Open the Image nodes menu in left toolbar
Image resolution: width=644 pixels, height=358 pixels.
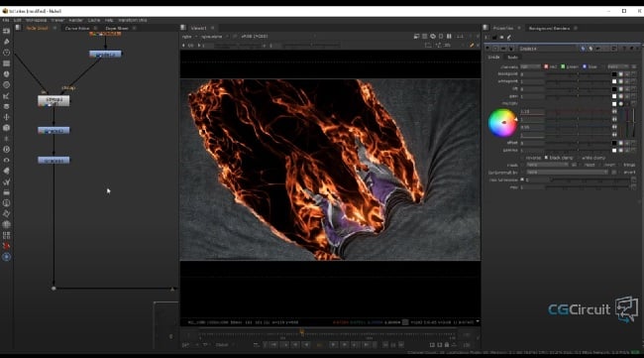(x=6, y=31)
